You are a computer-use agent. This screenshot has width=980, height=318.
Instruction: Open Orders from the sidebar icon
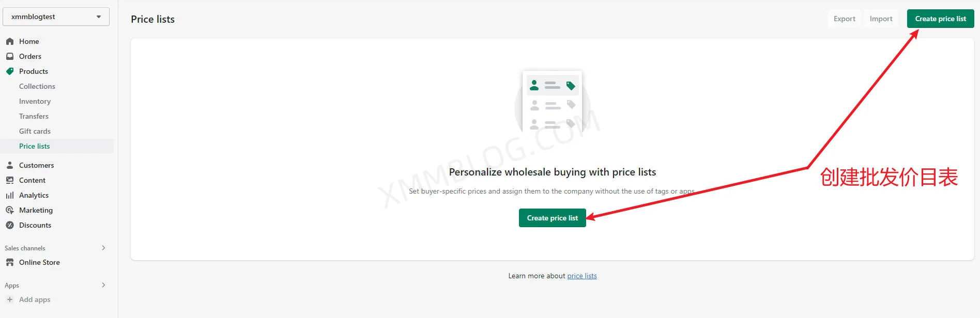[10, 56]
